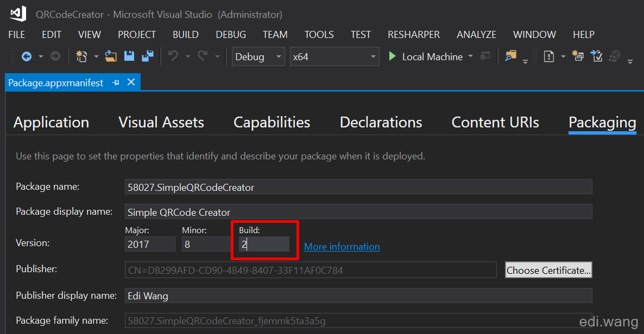This screenshot has width=644, height=334.
Task: Click the Build version field
Action: [264, 244]
